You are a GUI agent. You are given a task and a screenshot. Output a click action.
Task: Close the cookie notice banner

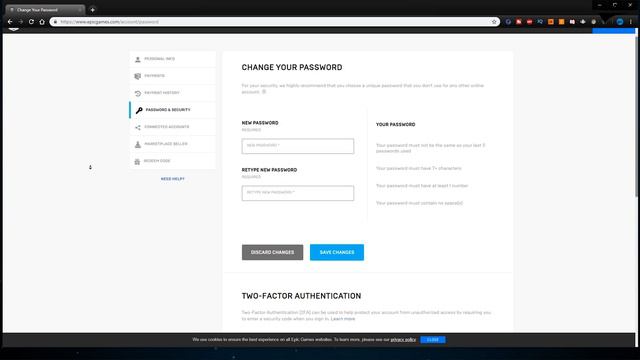coord(433,340)
